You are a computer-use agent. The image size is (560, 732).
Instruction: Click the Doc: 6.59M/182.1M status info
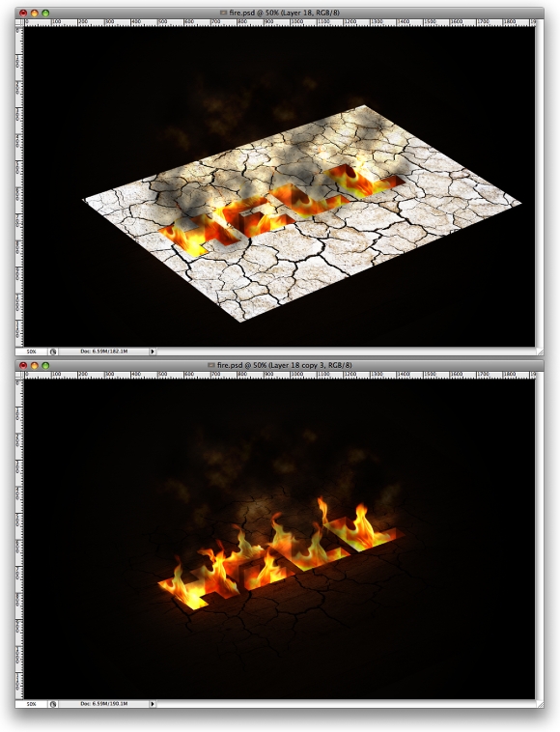(103, 352)
